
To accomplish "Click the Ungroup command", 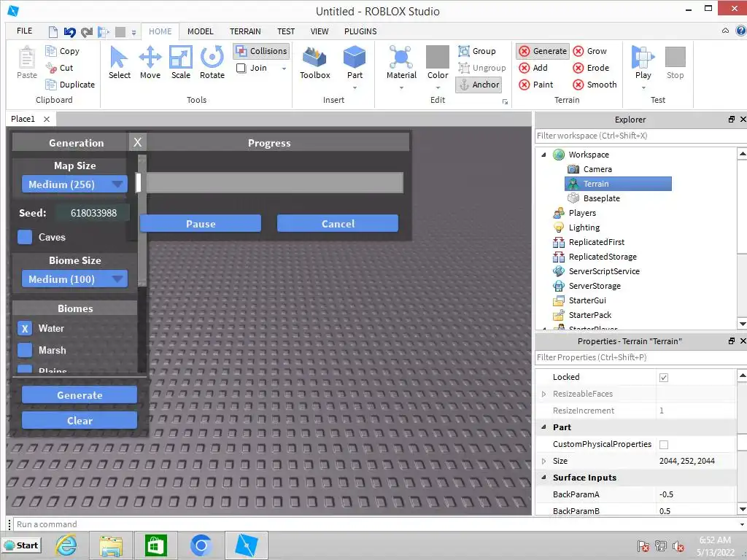I will (481, 68).
